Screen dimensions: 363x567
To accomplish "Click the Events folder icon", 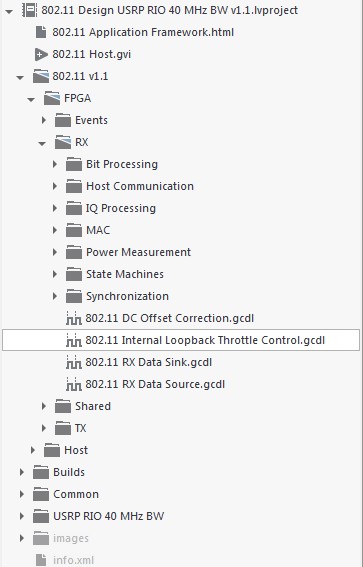I will pyautogui.click(x=63, y=120).
